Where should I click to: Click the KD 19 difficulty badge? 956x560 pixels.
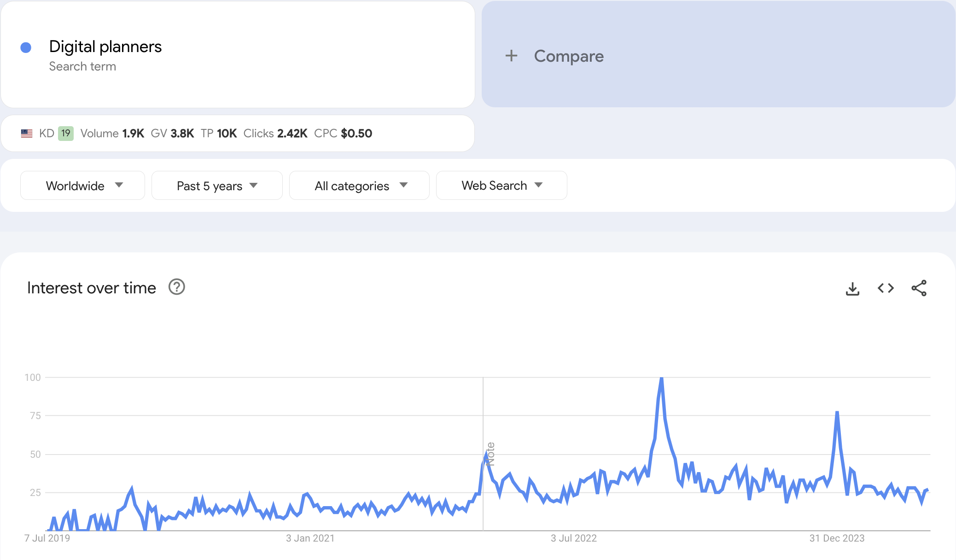coord(66,134)
